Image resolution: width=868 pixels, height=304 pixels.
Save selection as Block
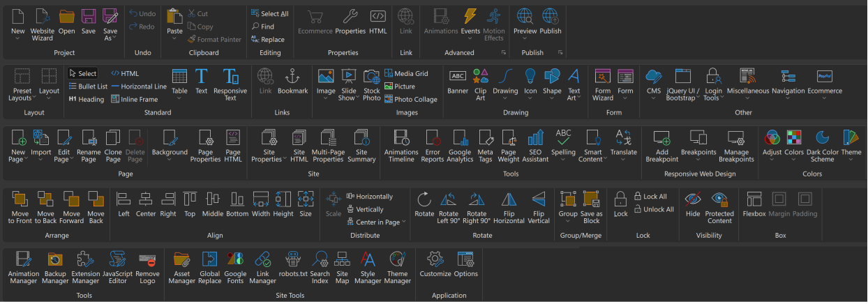592,207
